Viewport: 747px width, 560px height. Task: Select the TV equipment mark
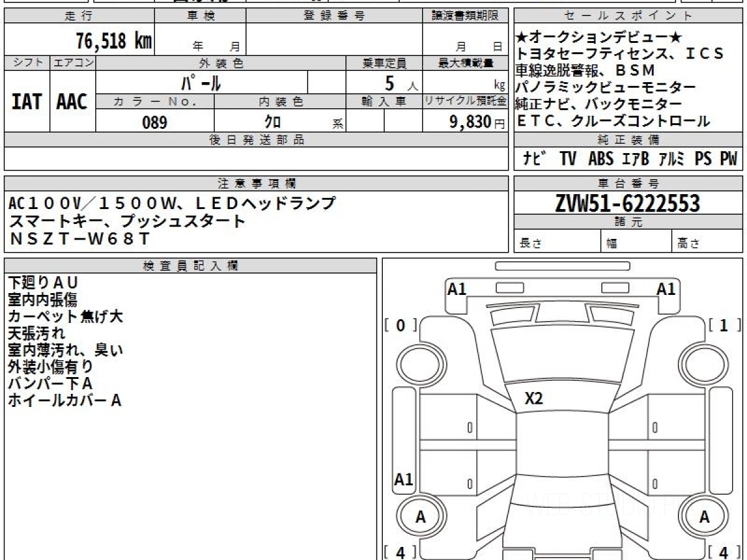pos(568,159)
